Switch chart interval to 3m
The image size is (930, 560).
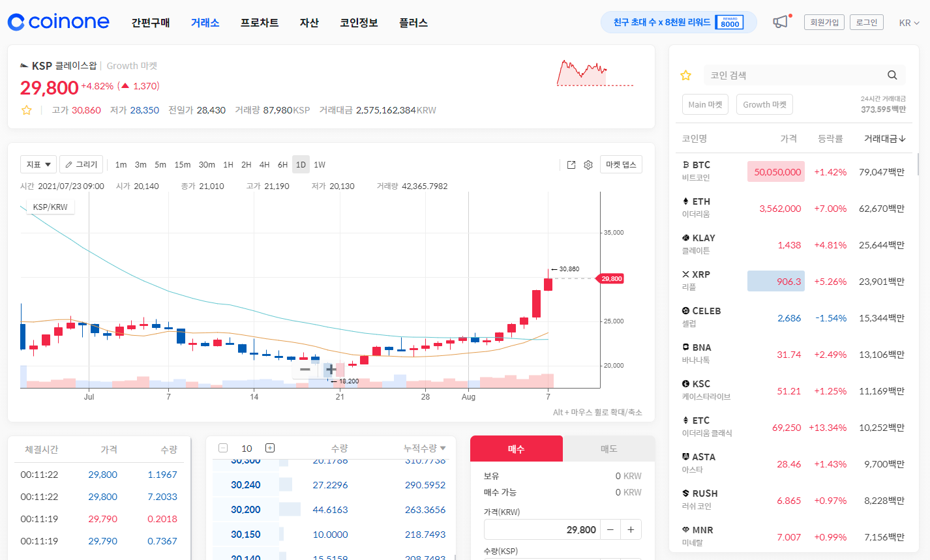[x=140, y=165]
